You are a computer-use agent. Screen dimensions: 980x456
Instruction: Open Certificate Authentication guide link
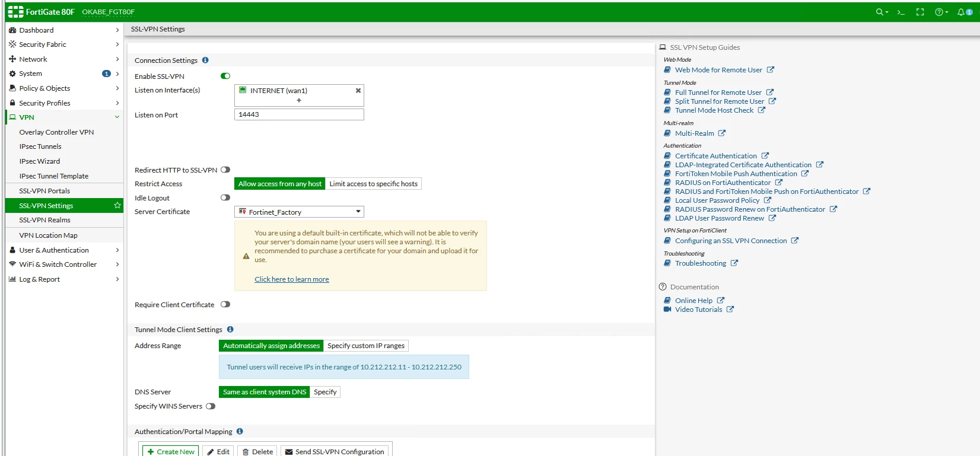716,156
